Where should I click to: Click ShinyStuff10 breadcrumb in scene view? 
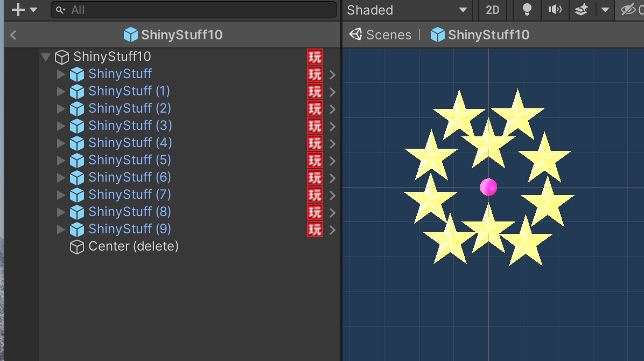480,35
